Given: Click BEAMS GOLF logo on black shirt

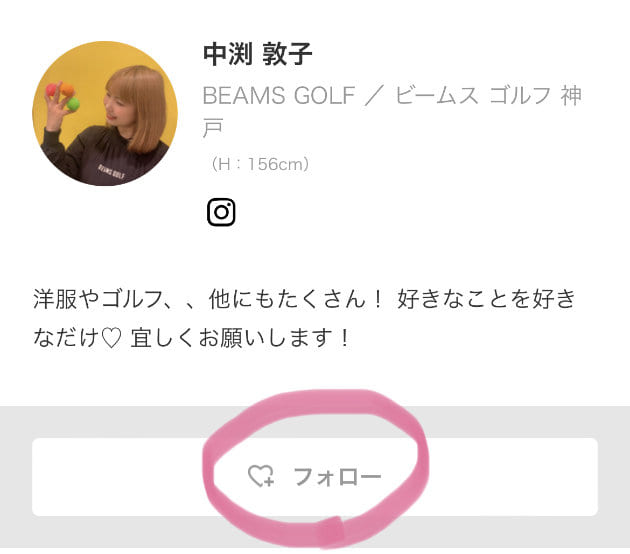Looking at the screenshot, I should point(111,171).
